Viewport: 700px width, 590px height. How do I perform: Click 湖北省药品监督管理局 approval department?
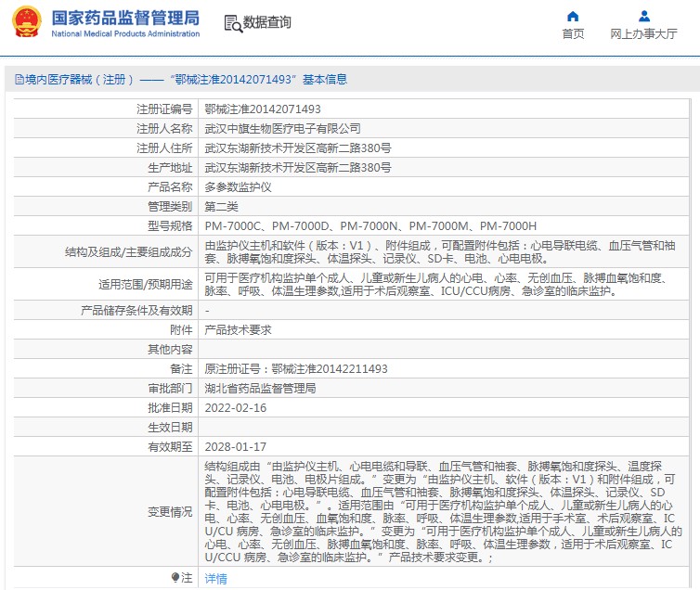260,389
